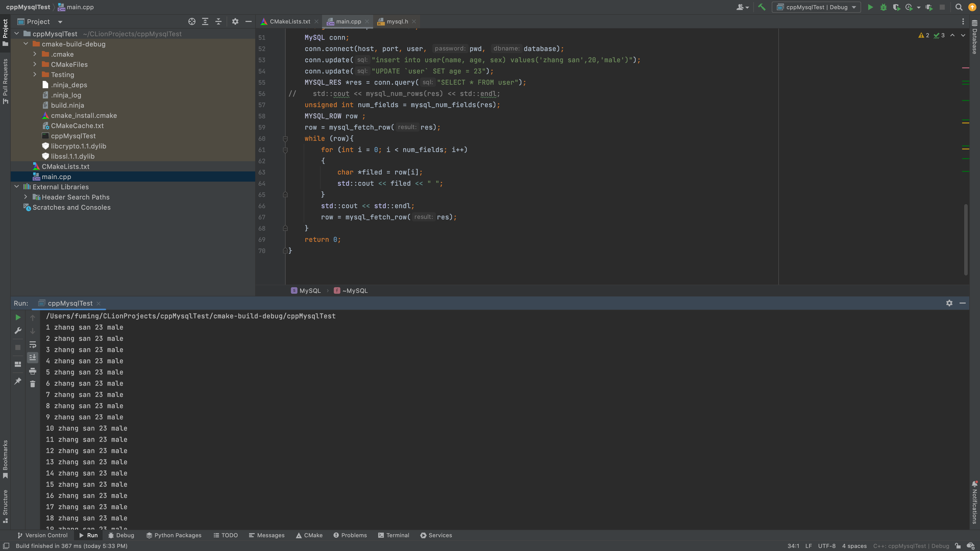The image size is (980, 551).
Task: Go to next highlighted error arrow
Action: pyautogui.click(x=963, y=35)
